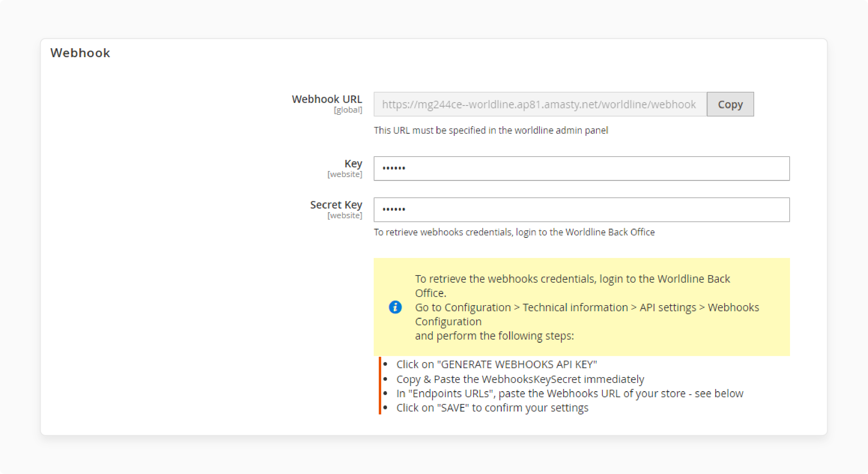Click 'This URL must be specified' hint text
The height and width of the screenshot is (474, 868).
click(x=491, y=130)
